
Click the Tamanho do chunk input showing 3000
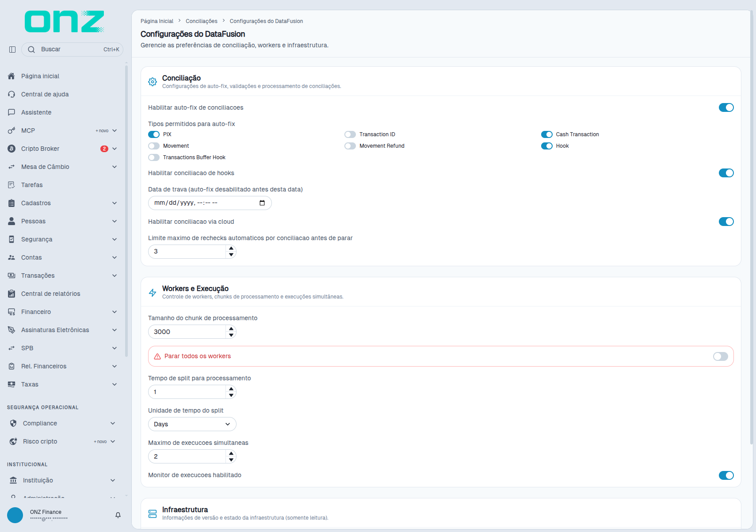(x=187, y=332)
